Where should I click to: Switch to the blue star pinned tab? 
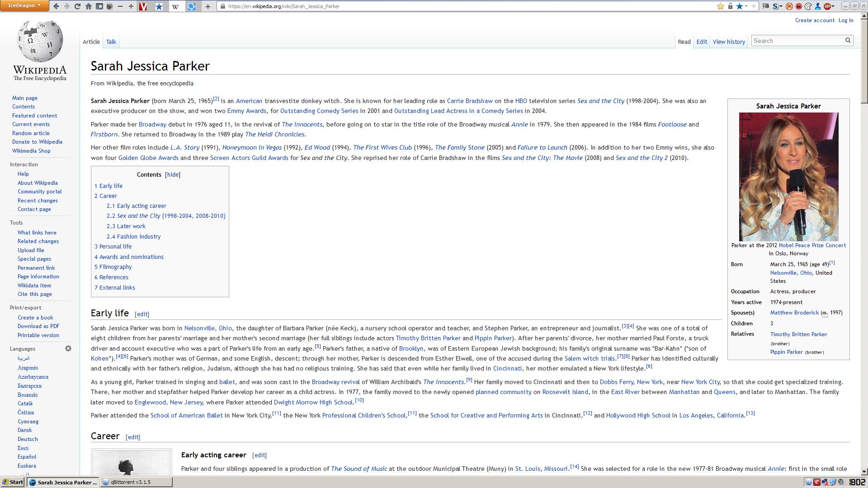(159, 6)
